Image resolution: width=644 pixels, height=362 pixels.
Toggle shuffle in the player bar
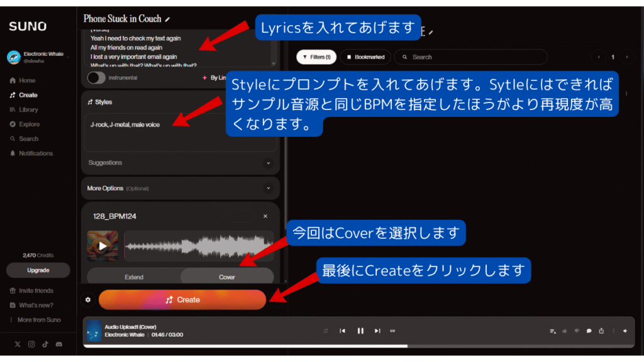pyautogui.click(x=326, y=331)
